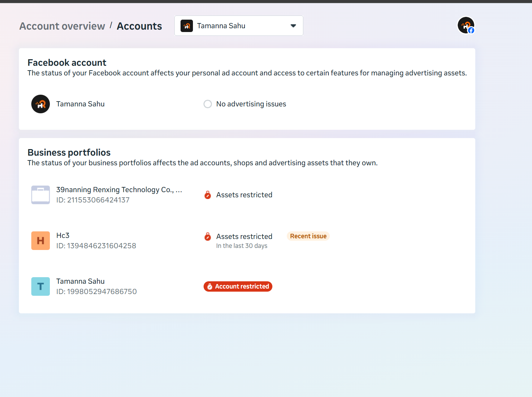The width and height of the screenshot is (532, 397).
Task: Open the Tamanna Sahu business portfolio
Action: click(x=80, y=281)
